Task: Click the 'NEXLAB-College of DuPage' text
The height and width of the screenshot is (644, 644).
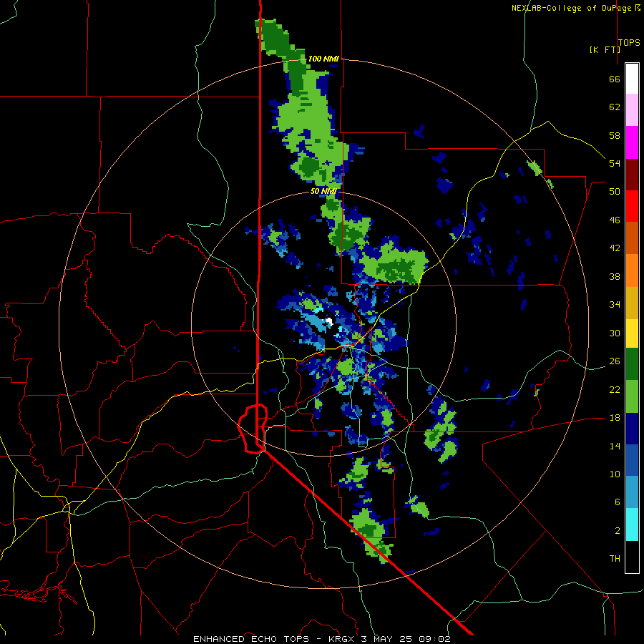Action: tap(572, 8)
